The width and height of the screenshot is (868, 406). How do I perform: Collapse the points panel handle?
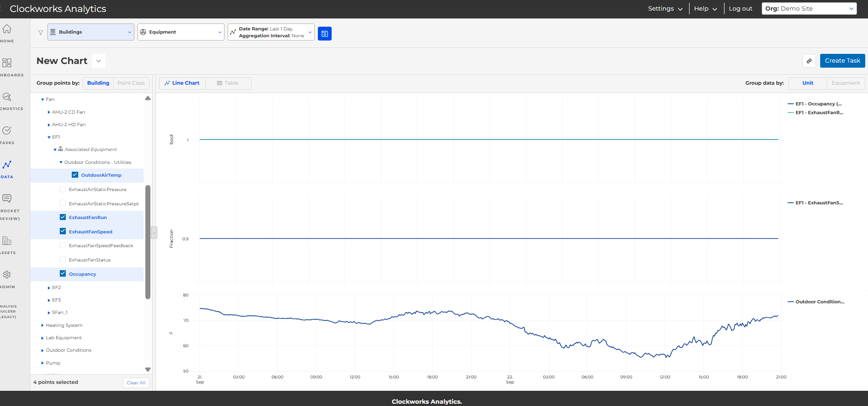pos(154,232)
